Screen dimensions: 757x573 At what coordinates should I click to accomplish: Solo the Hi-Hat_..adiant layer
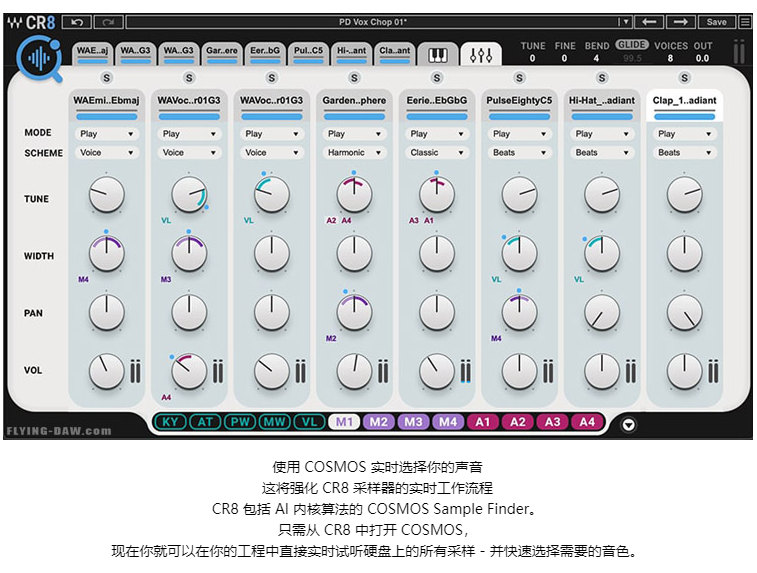click(602, 78)
